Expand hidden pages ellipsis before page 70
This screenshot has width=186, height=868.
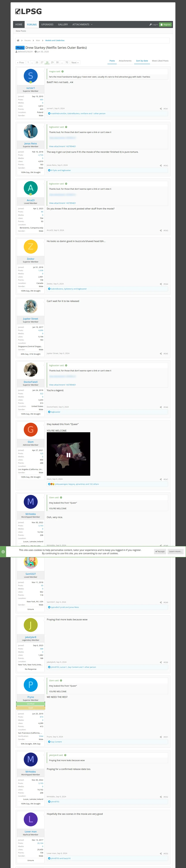pos(62,63)
